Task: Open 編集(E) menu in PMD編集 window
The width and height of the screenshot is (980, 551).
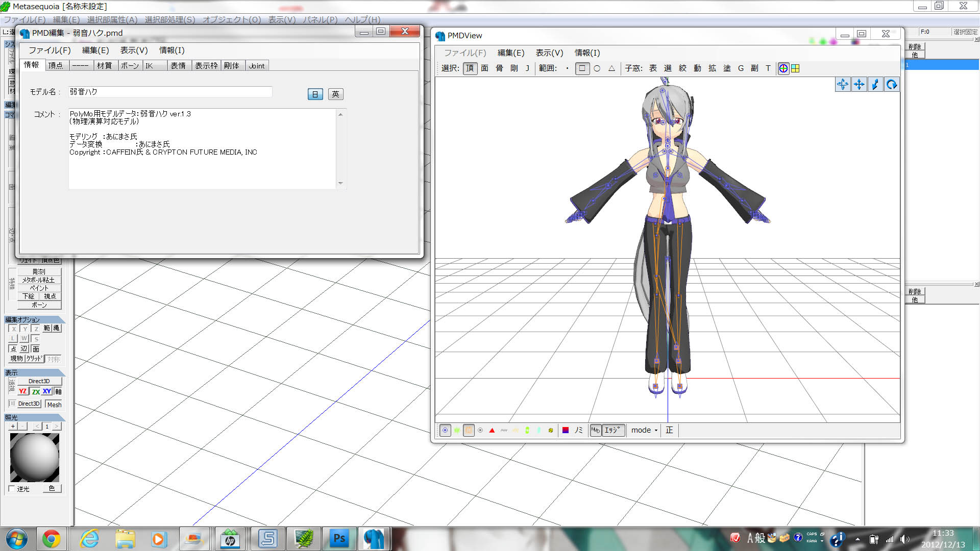Action: click(x=95, y=50)
